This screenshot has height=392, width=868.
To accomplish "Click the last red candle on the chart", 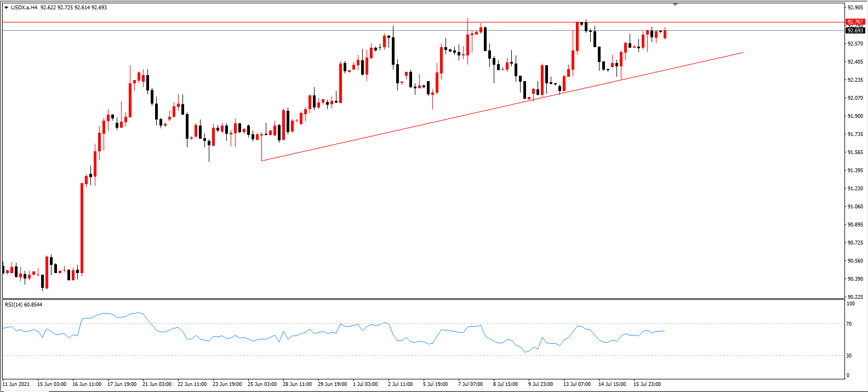I will click(x=665, y=34).
